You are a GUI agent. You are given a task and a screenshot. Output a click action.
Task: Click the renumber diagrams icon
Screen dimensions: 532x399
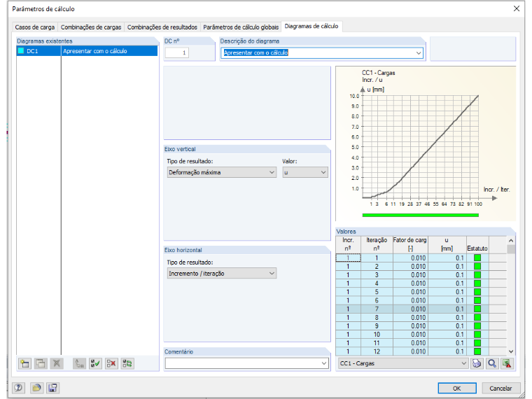(x=79, y=364)
